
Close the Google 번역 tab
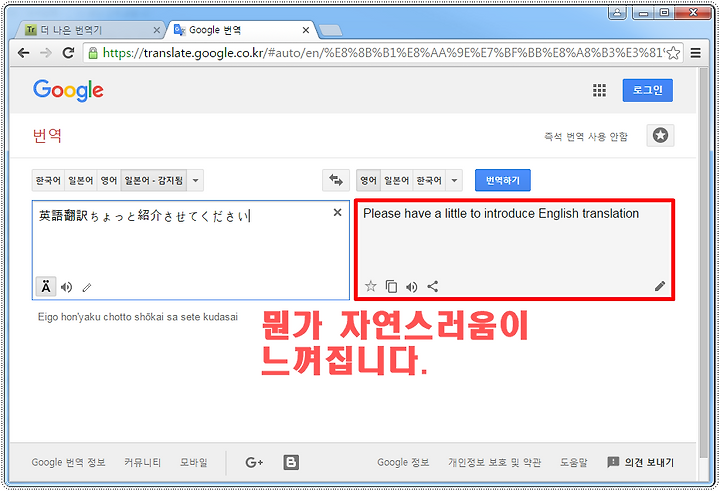click(x=306, y=30)
